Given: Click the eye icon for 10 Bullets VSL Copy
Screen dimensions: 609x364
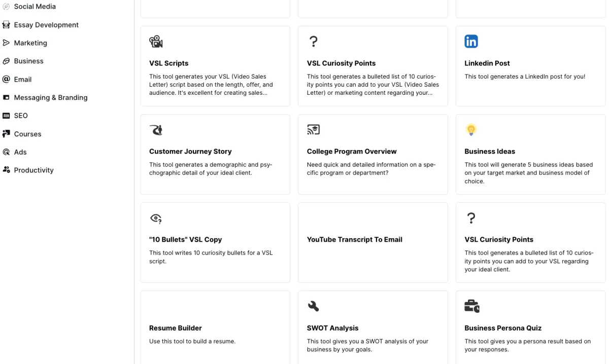Looking at the screenshot, I should (x=156, y=218).
